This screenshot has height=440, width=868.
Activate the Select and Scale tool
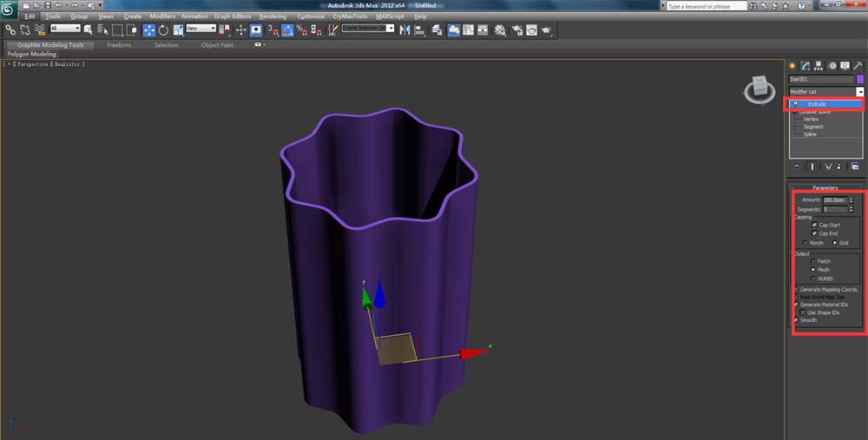178,30
